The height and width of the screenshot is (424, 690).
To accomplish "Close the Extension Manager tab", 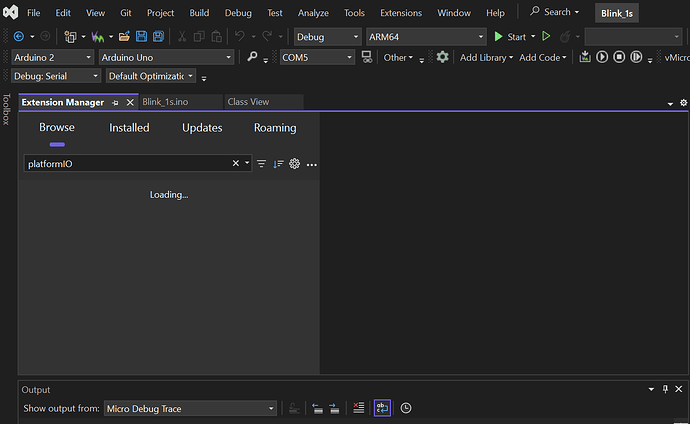I will coord(130,102).
